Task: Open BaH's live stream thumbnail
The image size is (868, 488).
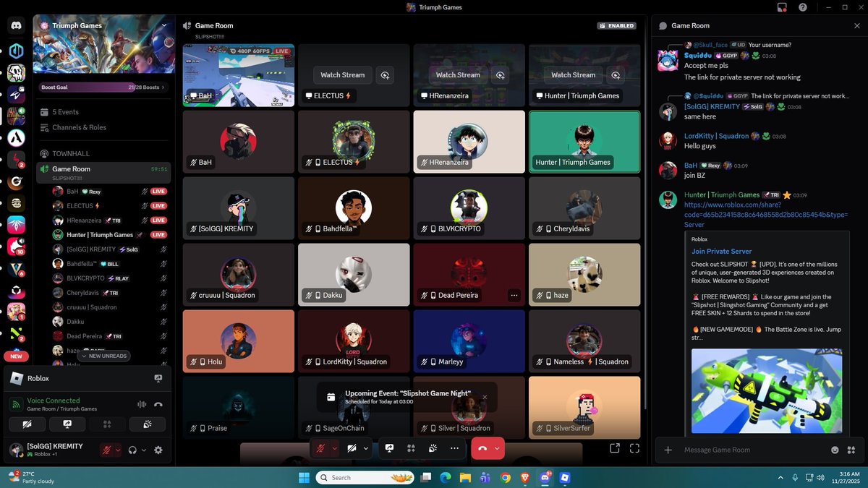Action: (x=239, y=75)
